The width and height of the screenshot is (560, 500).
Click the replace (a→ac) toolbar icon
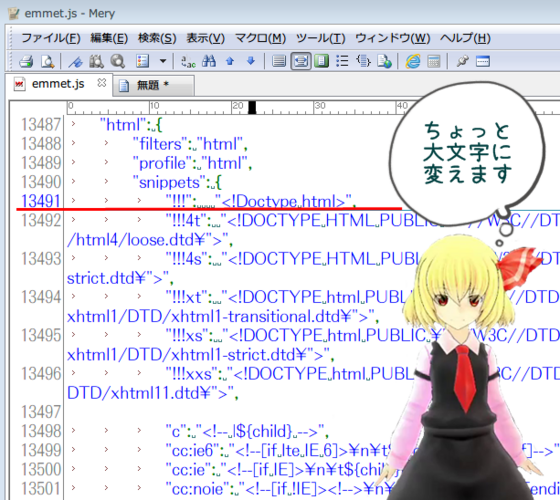188,61
